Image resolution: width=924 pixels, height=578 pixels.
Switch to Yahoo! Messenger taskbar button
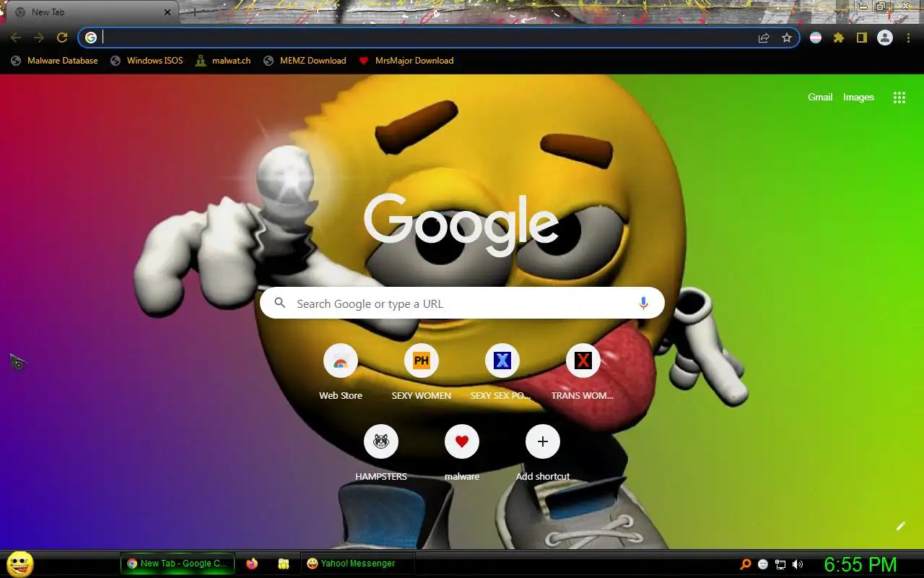click(358, 564)
